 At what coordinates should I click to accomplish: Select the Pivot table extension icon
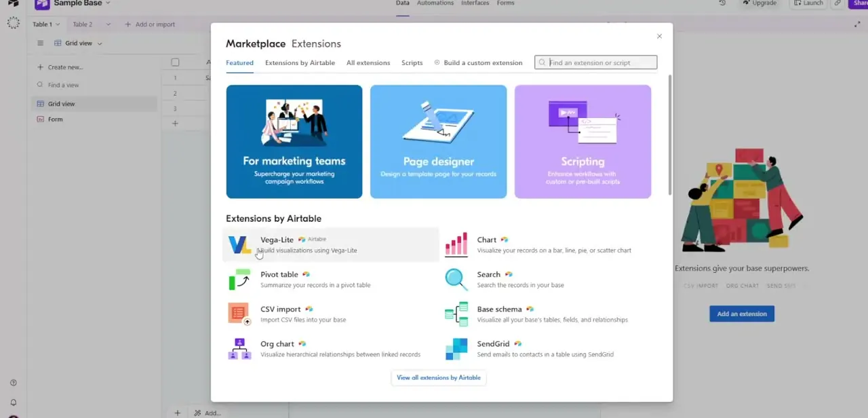point(239,279)
